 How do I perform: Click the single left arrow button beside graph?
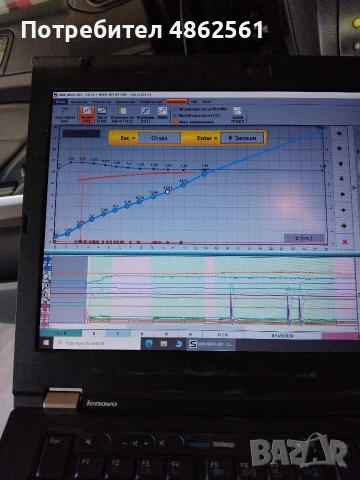click(x=342, y=194)
